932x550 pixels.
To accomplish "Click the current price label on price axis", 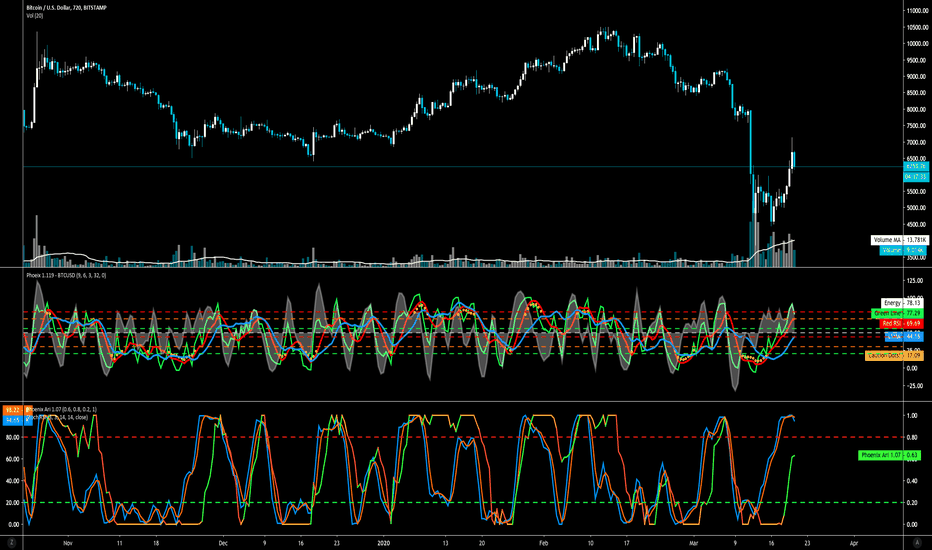I will tap(915, 166).
